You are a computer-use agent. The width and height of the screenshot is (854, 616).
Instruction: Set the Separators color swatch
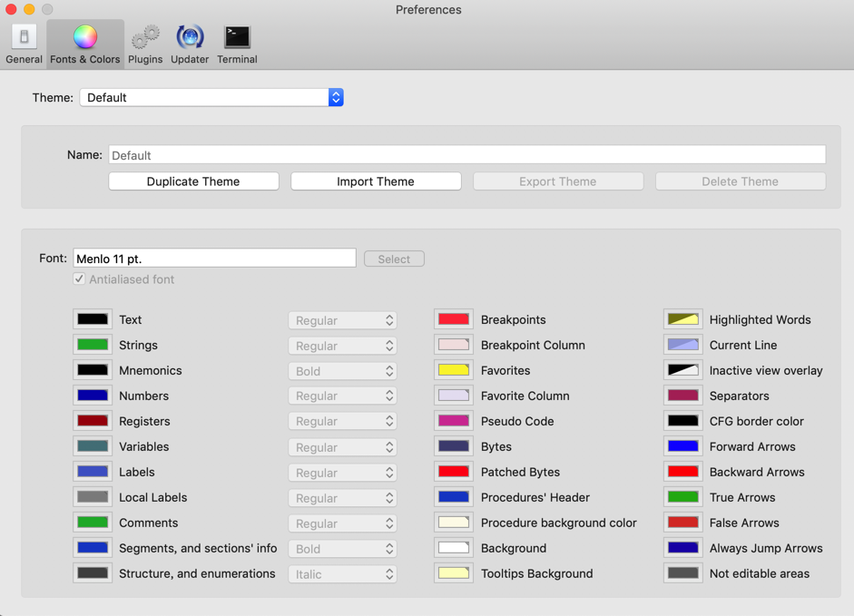click(683, 396)
